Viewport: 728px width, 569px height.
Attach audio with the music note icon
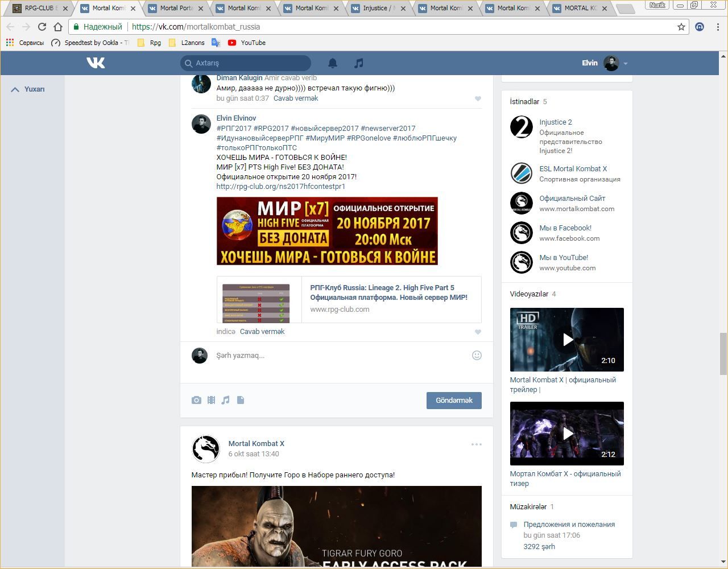[x=226, y=400]
